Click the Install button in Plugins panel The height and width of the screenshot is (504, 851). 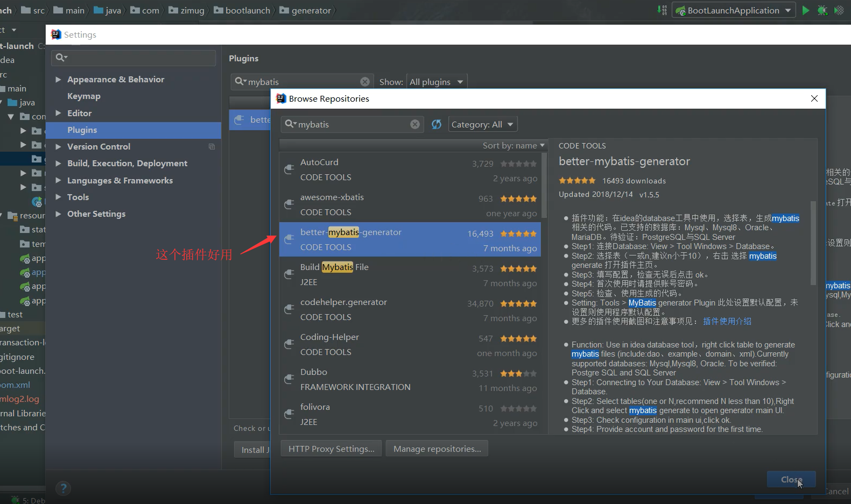pyautogui.click(x=252, y=450)
